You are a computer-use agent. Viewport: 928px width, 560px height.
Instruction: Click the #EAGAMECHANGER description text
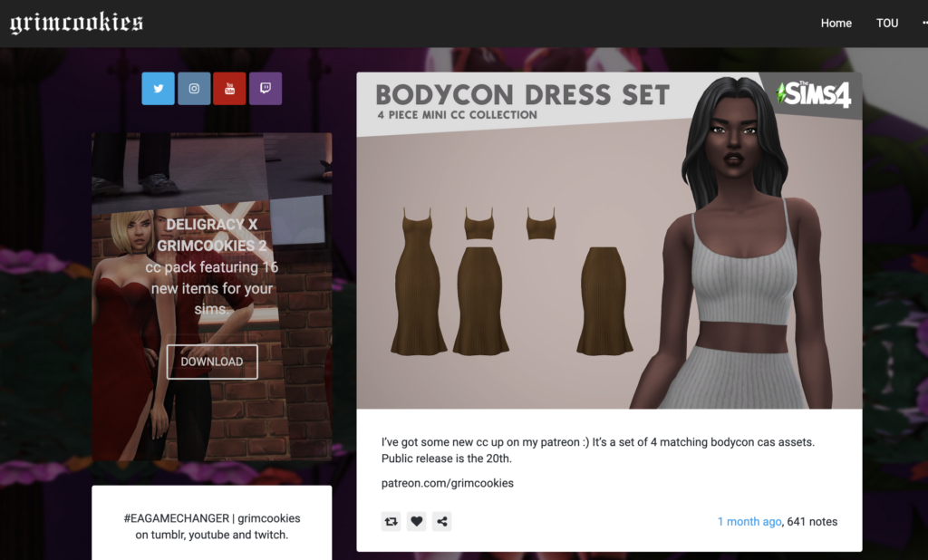pyautogui.click(x=212, y=526)
